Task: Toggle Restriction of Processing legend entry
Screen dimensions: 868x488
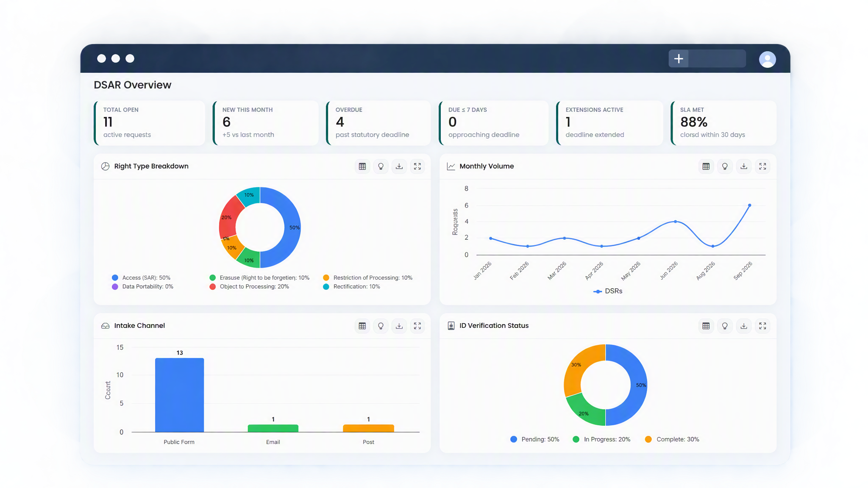Action: [x=367, y=278]
